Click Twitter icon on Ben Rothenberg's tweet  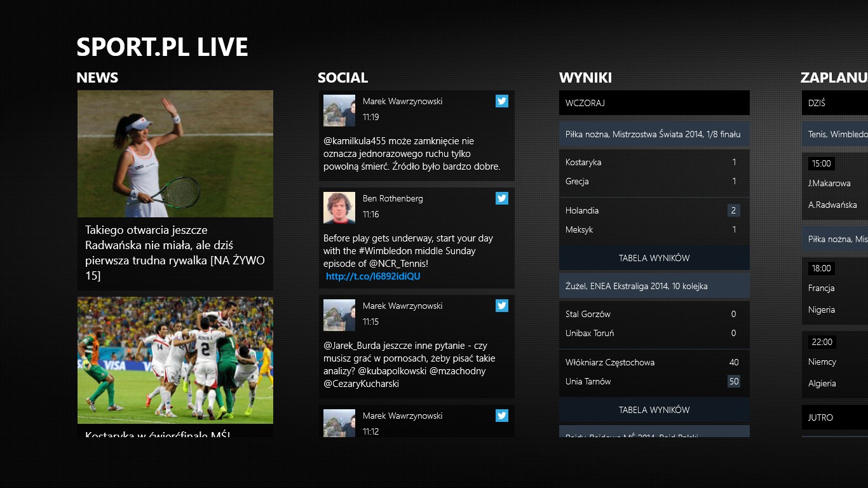click(502, 198)
